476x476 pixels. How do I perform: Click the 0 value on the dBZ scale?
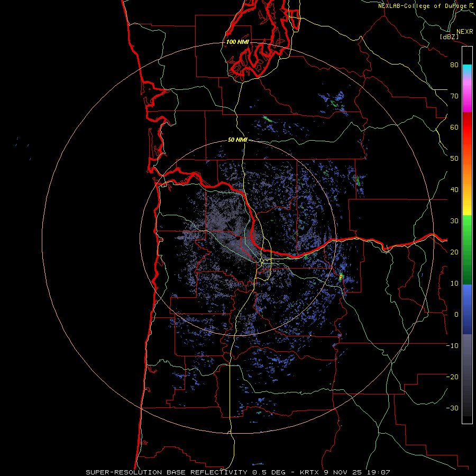coord(456,315)
